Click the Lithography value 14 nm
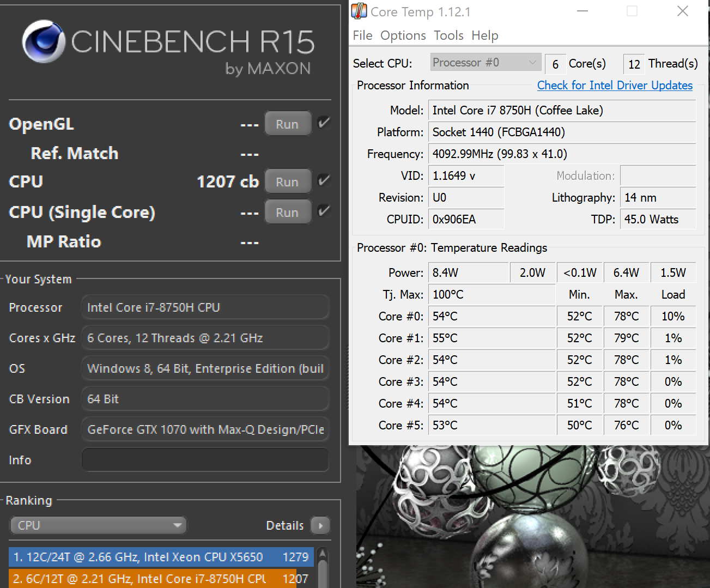 [658, 198]
